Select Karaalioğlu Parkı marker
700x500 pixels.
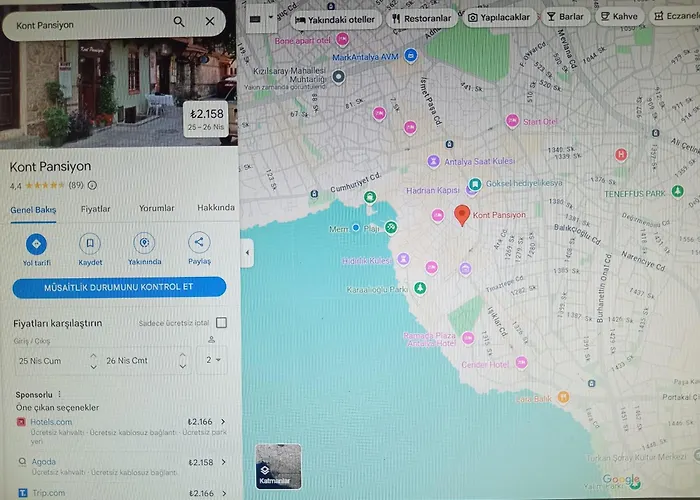click(x=419, y=288)
